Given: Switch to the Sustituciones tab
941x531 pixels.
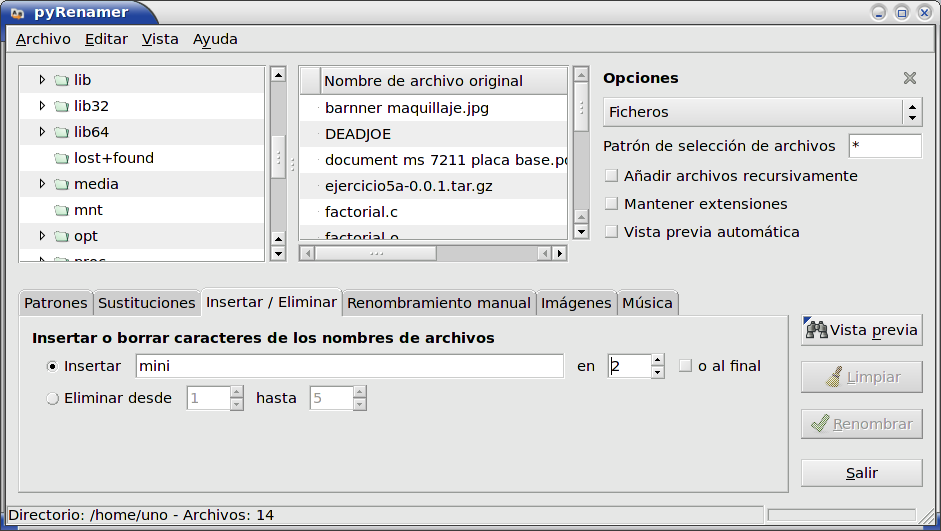Looking at the screenshot, I should (x=146, y=303).
